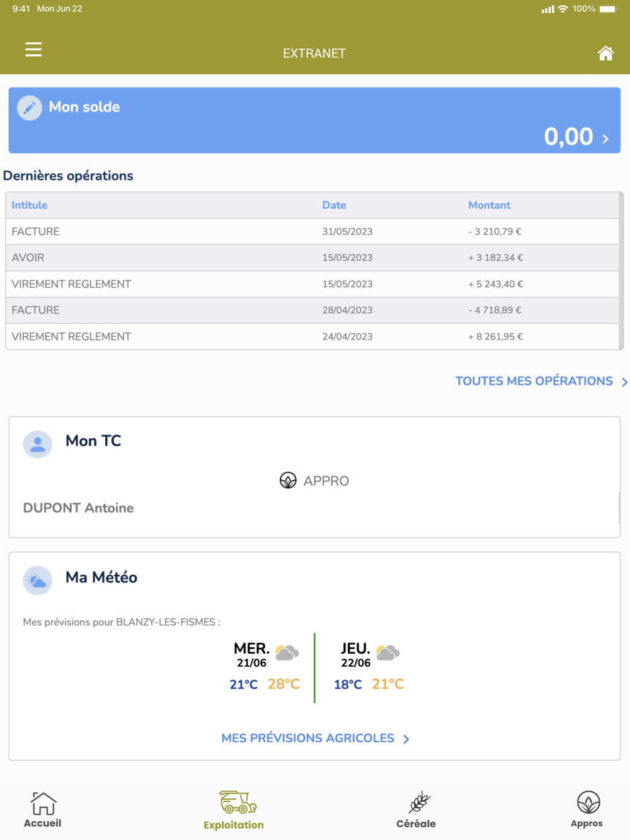Click the Mon TC person icon
The image size is (630, 840).
(38, 444)
